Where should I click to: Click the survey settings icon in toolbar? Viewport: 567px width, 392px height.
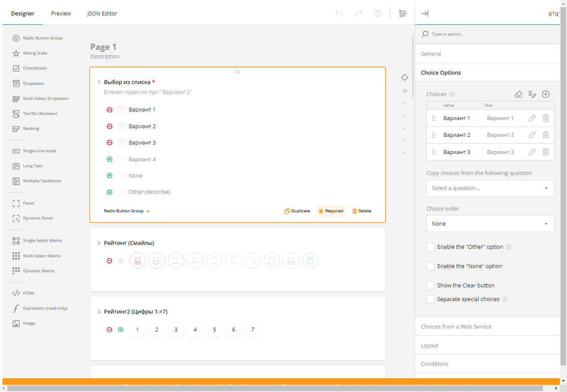click(402, 13)
